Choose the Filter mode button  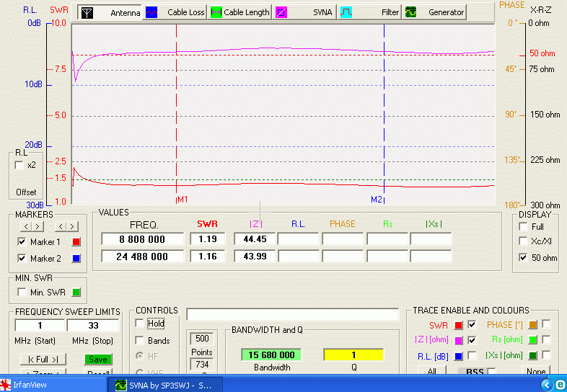click(x=370, y=12)
